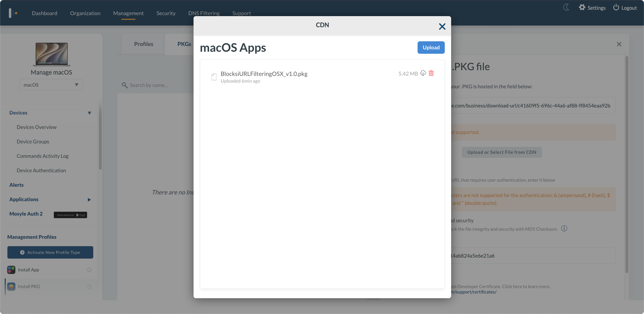The width and height of the screenshot is (644, 314).
Task: Open Device Groups
Action: pos(33,142)
